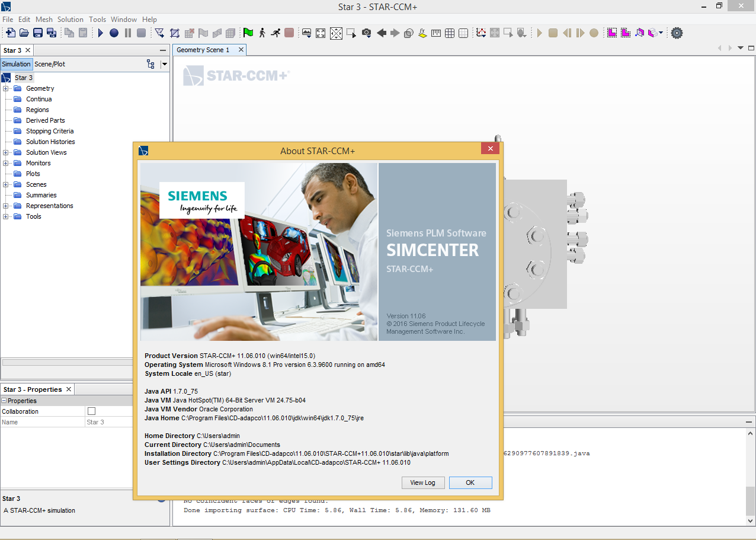Open the magenta cube icon dropdown arrow
Screen dimensions: 756x540
[661, 33]
